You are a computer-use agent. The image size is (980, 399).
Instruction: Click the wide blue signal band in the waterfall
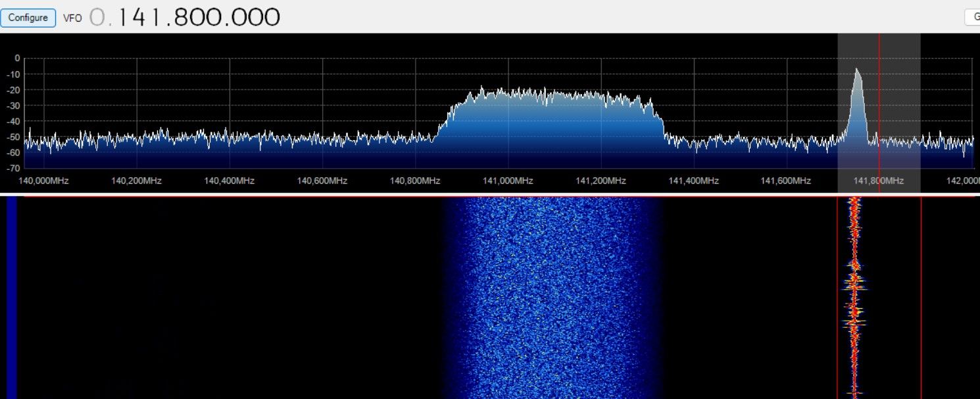point(552,296)
